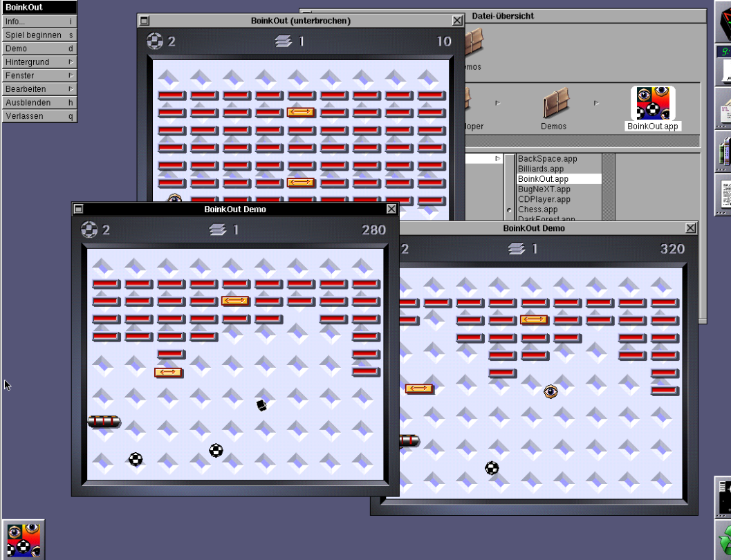Screen dimensions: 731x560
Task: Click the eye power-up in the 320-score demo
Action: point(550,392)
